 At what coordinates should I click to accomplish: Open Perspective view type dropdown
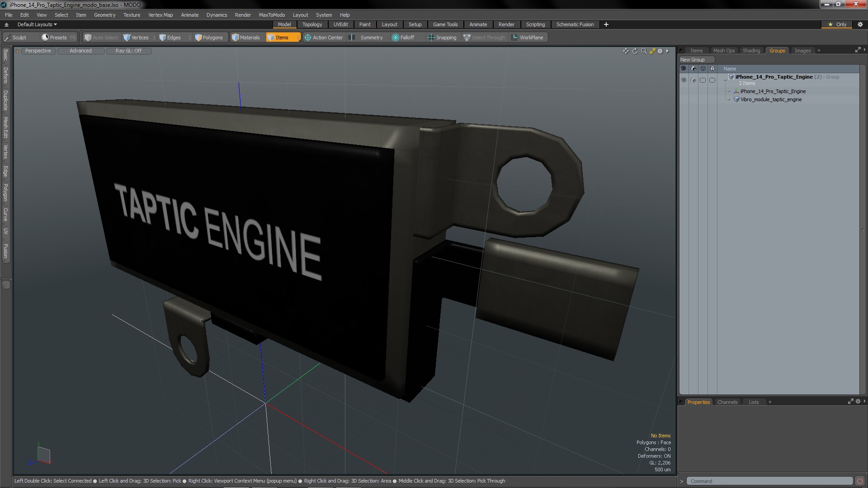coord(38,51)
